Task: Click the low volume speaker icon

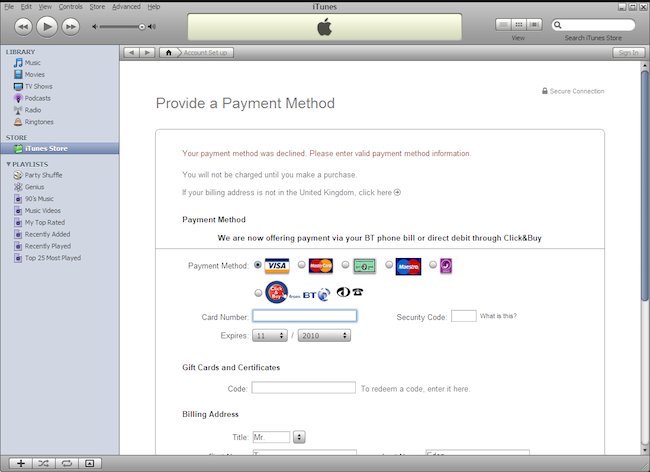Action: 95,27
